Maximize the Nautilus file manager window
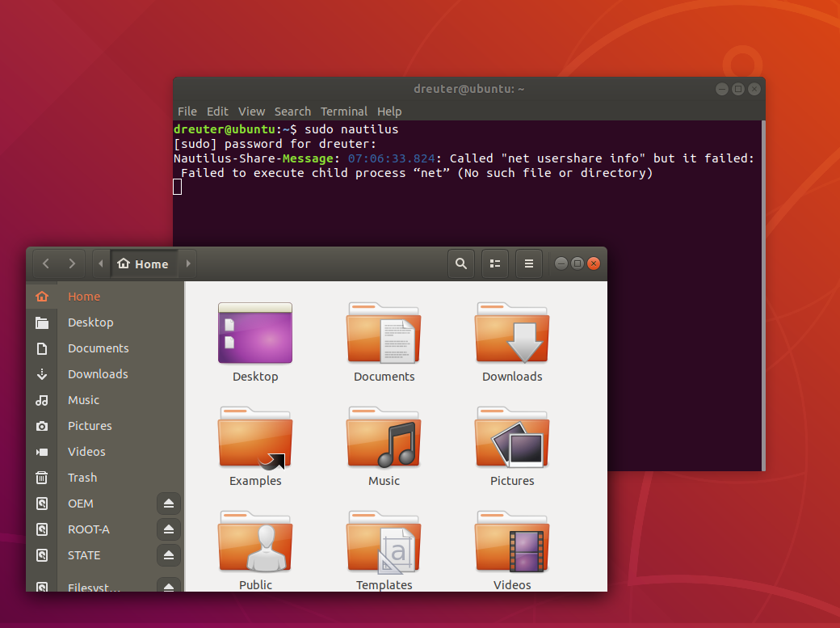The width and height of the screenshot is (840, 628). click(577, 263)
